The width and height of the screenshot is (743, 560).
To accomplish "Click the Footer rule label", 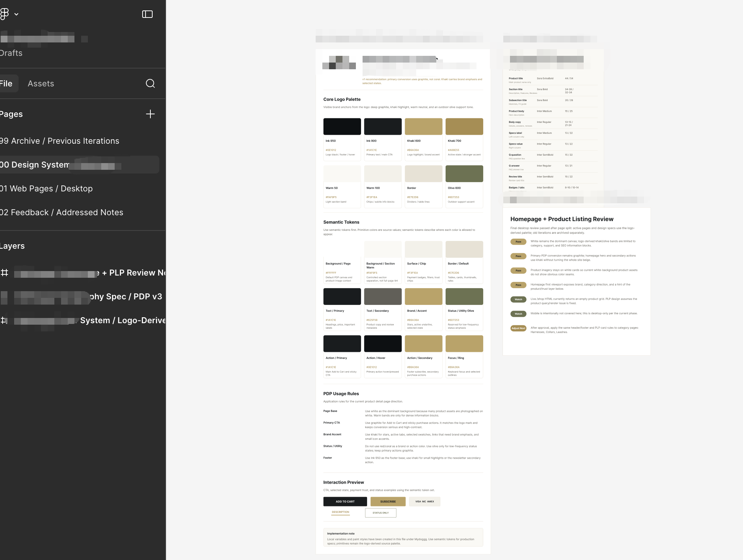I will [x=328, y=458].
